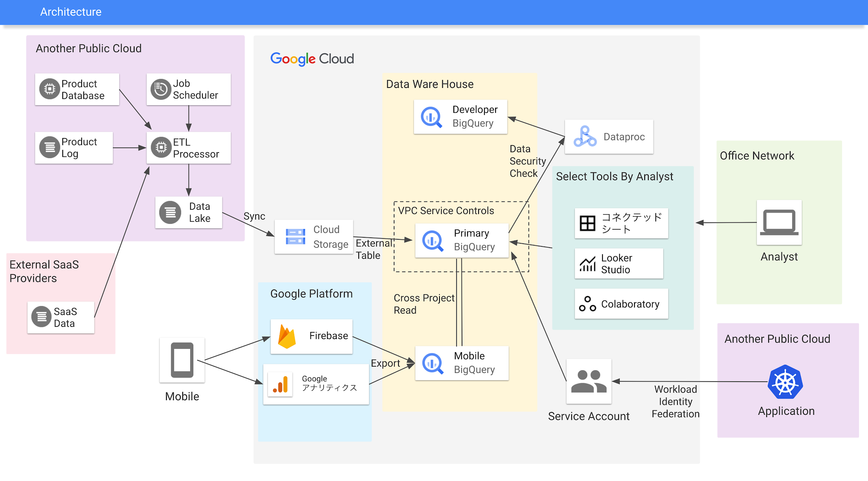Click the ETL Processor label text

[196, 148]
